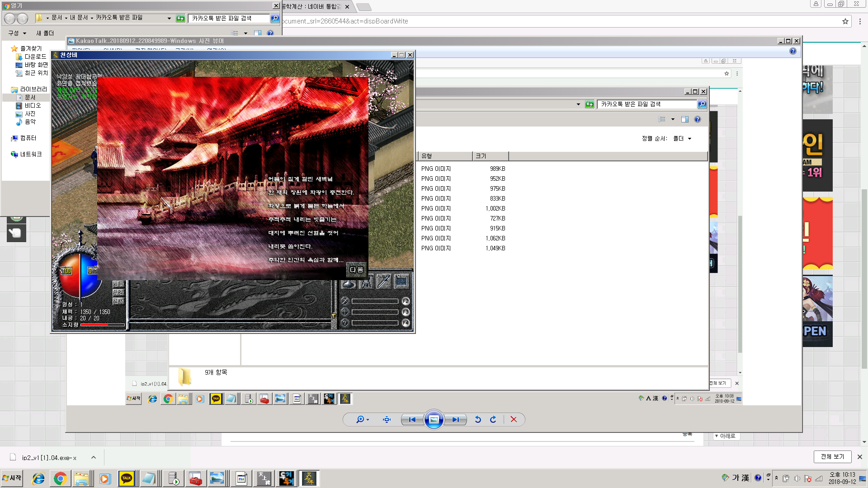Open KakaoTalk from the taskbar

pos(126,478)
